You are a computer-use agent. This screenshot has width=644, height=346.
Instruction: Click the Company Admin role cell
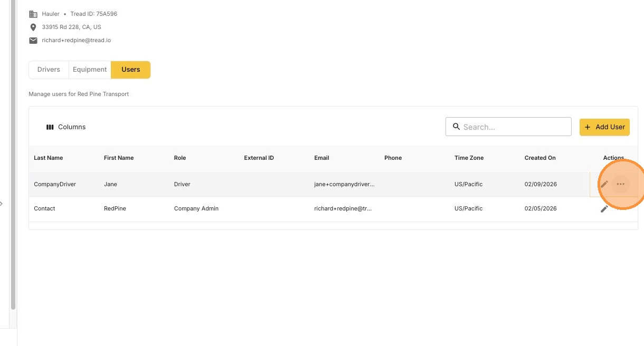coord(196,208)
